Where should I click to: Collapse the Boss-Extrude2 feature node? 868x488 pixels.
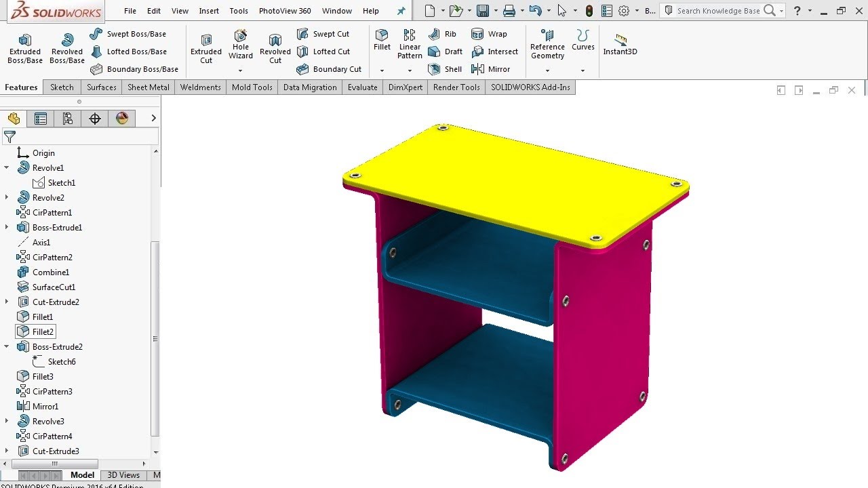[x=7, y=347]
